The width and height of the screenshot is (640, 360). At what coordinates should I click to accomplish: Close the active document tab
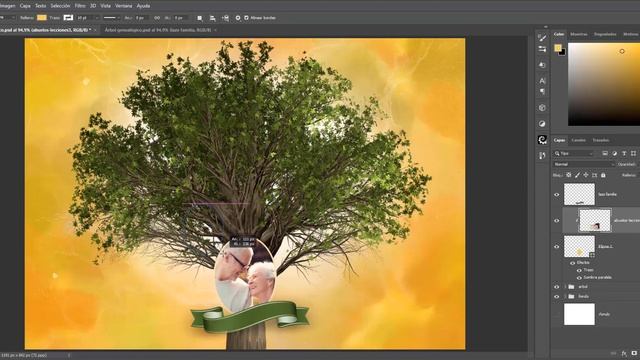pos(95,30)
